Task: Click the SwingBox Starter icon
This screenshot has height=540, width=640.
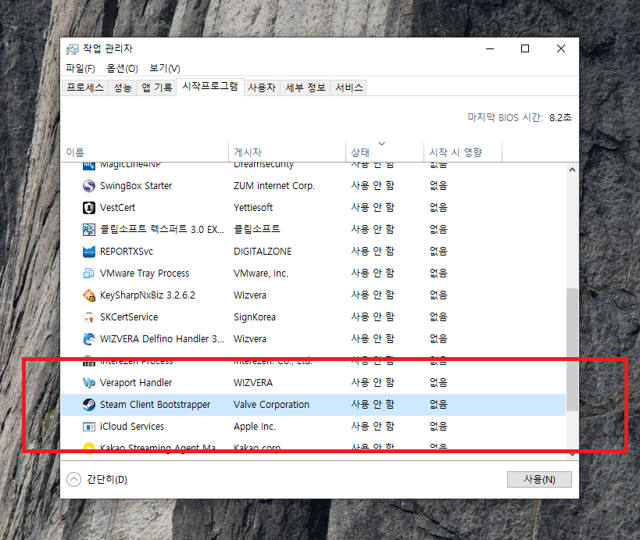Action: (89, 186)
